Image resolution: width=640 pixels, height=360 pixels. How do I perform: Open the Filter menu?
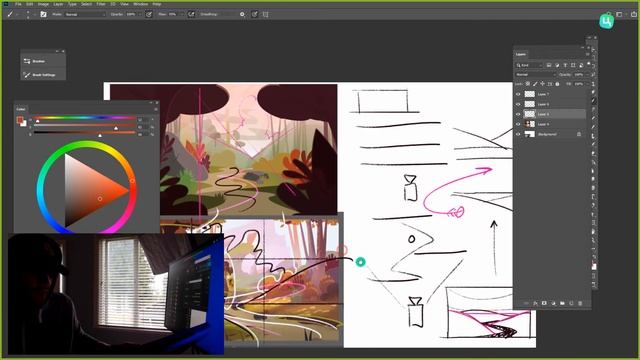click(x=101, y=4)
